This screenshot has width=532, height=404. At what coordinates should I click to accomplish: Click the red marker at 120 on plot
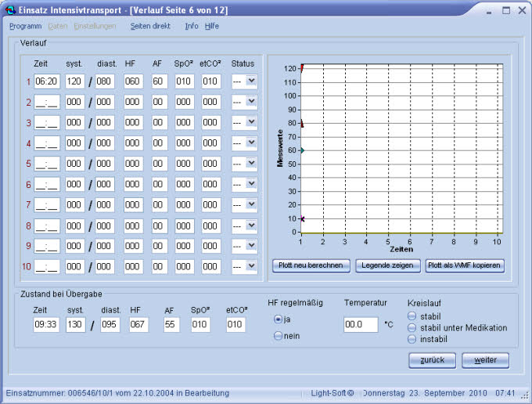[x=302, y=68]
